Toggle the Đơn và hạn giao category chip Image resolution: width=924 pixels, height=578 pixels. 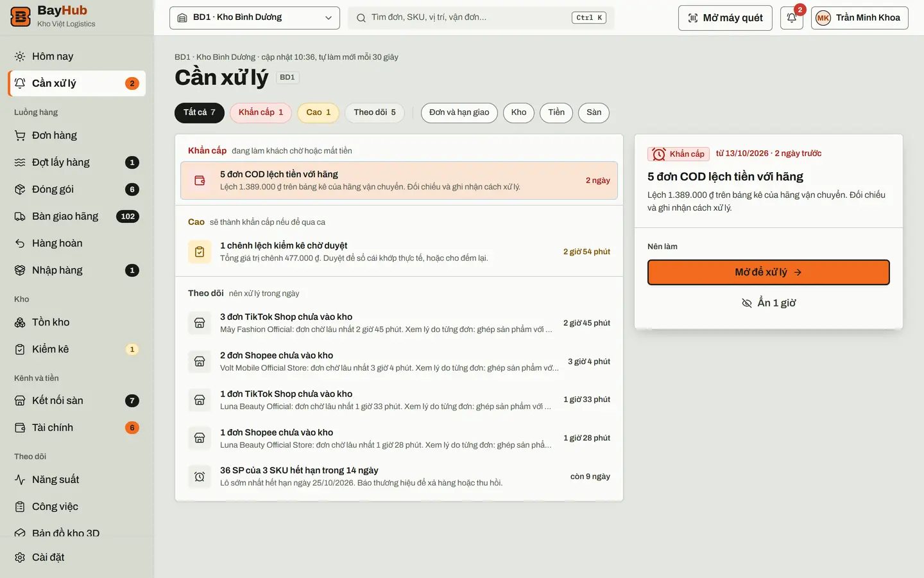pyautogui.click(x=459, y=112)
